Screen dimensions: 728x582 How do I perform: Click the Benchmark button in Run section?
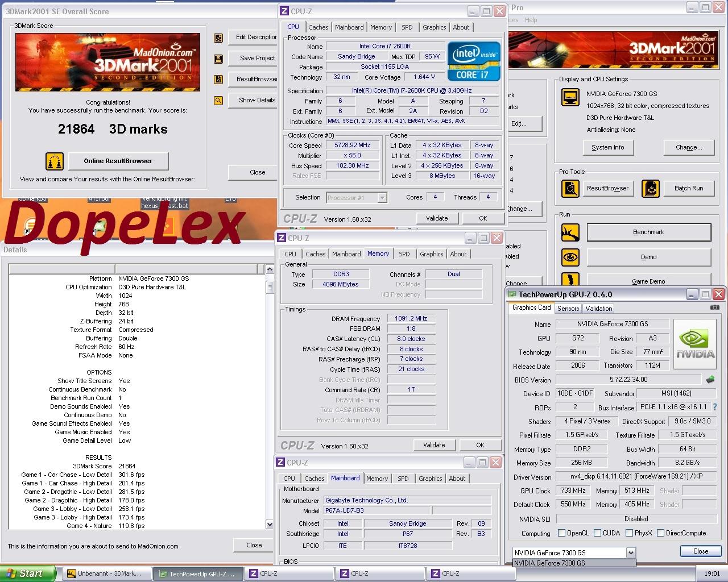point(648,232)
